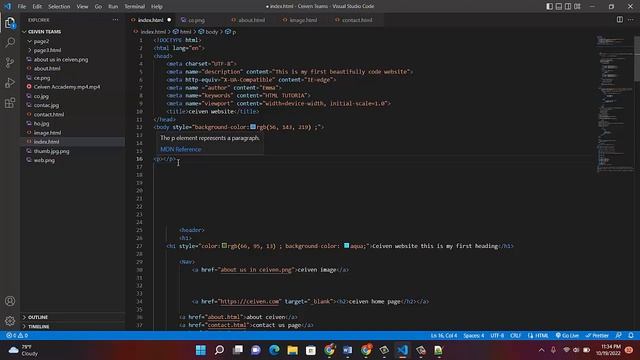Viewport: 640px width, 360px height.
Task: Open the Help menu
Action: [x=157, y=7]
